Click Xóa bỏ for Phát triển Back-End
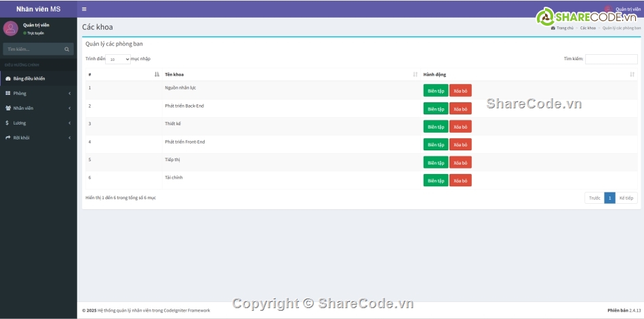 (460, 109)
